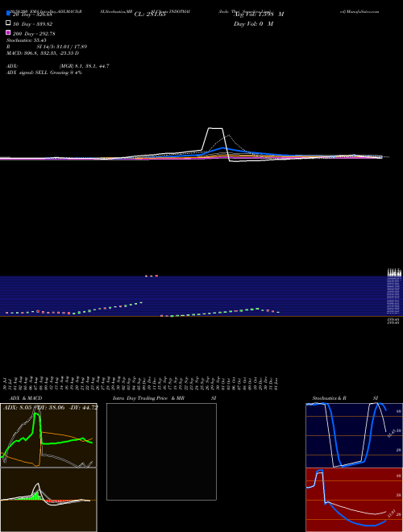Click the blue 20 Day legend swatch
Image resolution: width=403 pixels, height=532 pixels.
[8, 13]
